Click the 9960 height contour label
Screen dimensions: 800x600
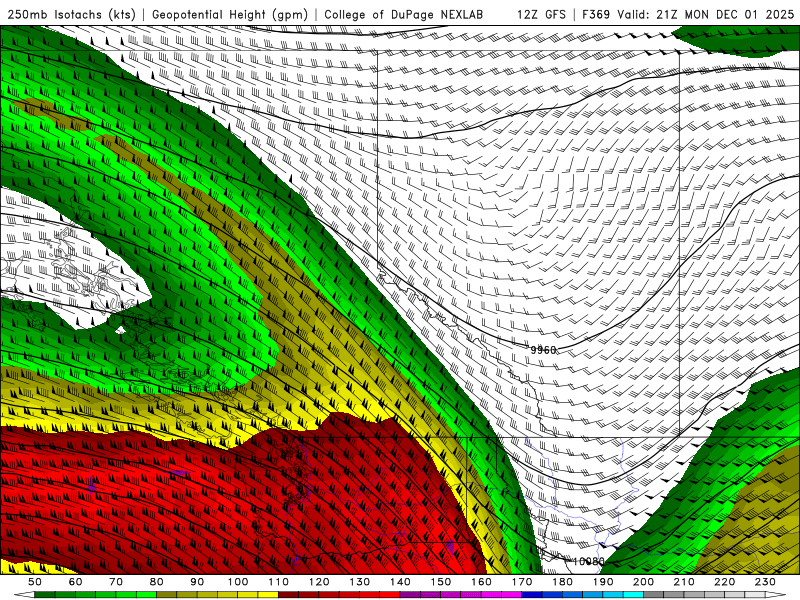tap(543, 350)
